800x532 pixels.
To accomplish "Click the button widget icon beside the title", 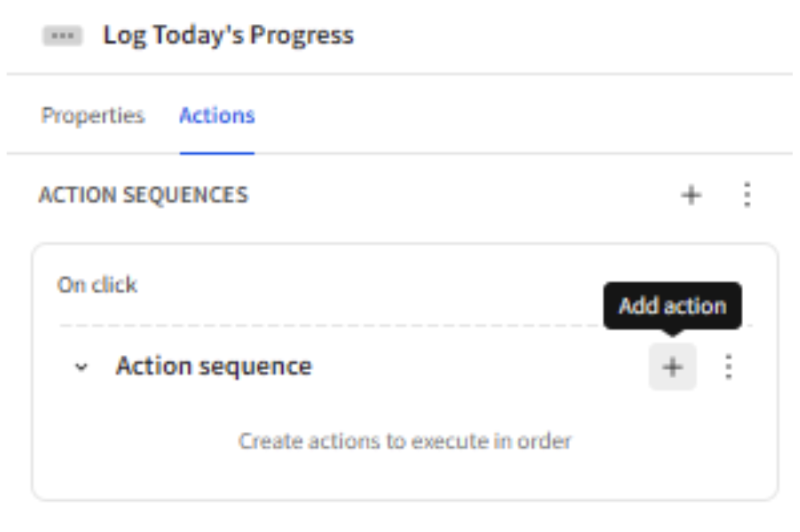I will pyautogui.click(x=63, y=36).
